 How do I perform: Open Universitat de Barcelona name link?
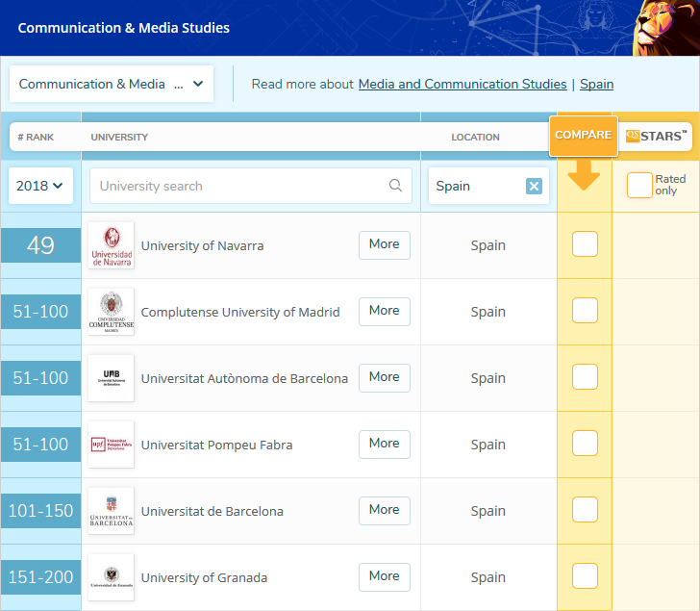coord(212,511)
